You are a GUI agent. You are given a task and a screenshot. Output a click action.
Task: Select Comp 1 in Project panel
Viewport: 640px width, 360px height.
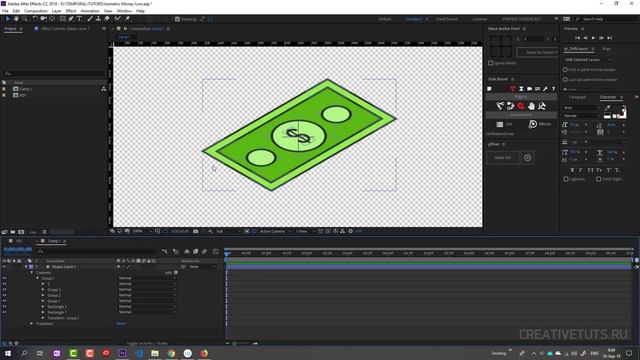(25, 89)
